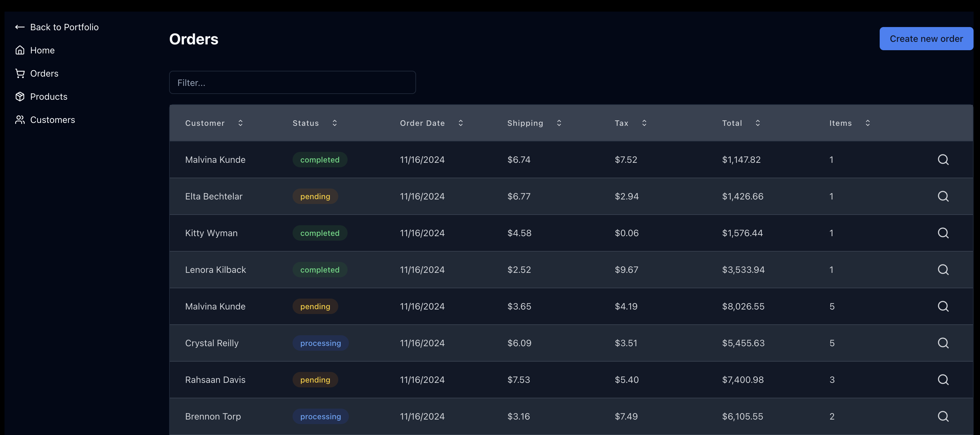
Task: Sort by Items count column
Action: [867, 123]
